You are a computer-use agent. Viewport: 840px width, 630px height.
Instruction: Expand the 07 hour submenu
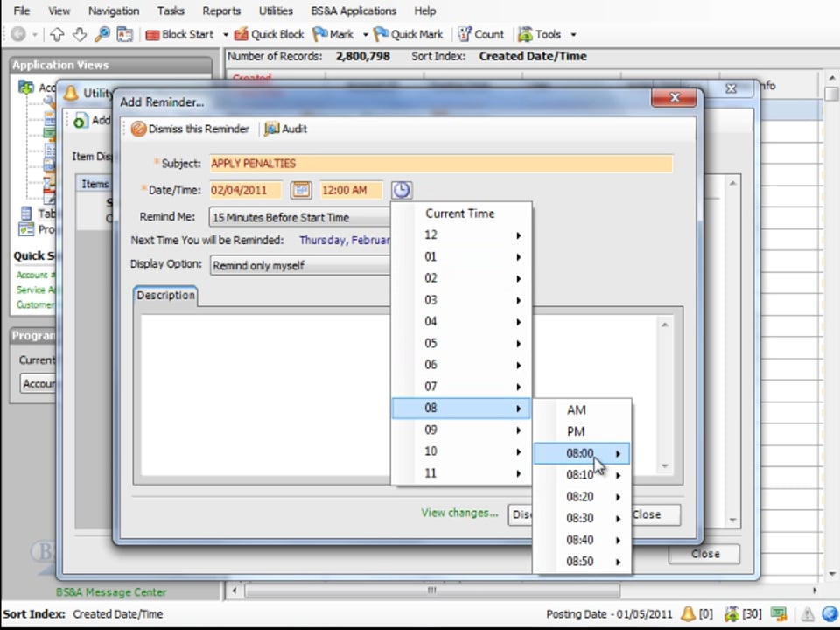(x=461, y=386)
